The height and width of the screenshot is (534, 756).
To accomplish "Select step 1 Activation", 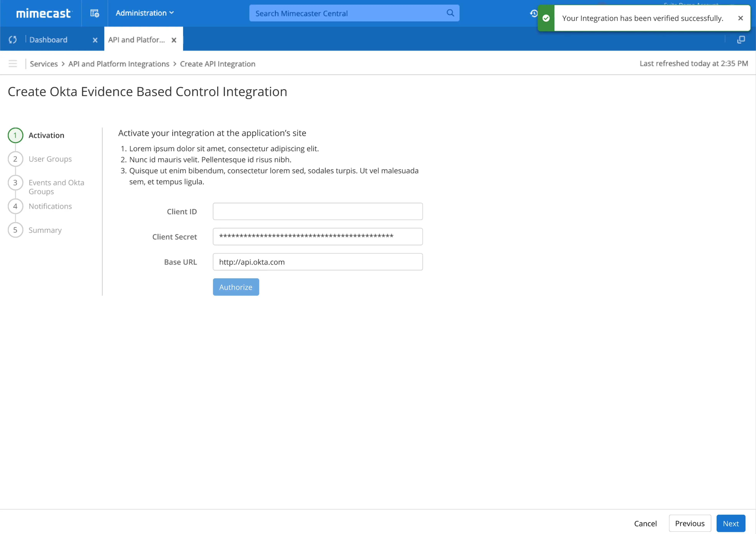I will coord(36,135).
